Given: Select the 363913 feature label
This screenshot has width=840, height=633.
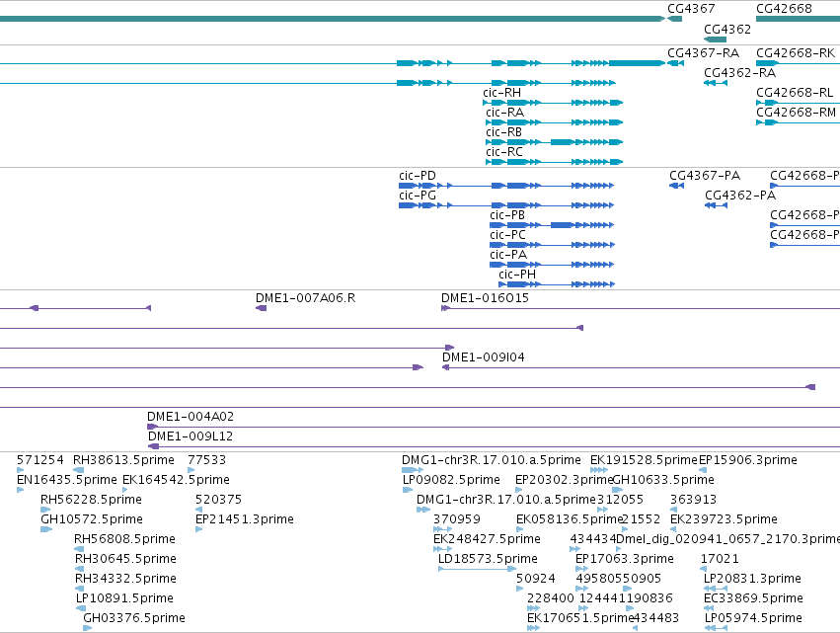Looking at the screenshot, I should pyautogui.click(x=693, y=500).
